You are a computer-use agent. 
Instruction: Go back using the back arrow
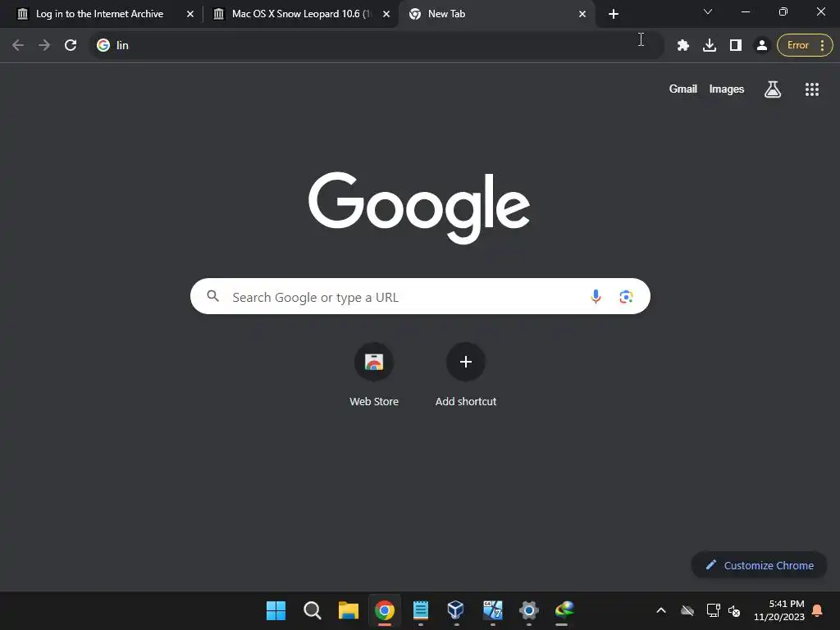[x=18, y=45]
